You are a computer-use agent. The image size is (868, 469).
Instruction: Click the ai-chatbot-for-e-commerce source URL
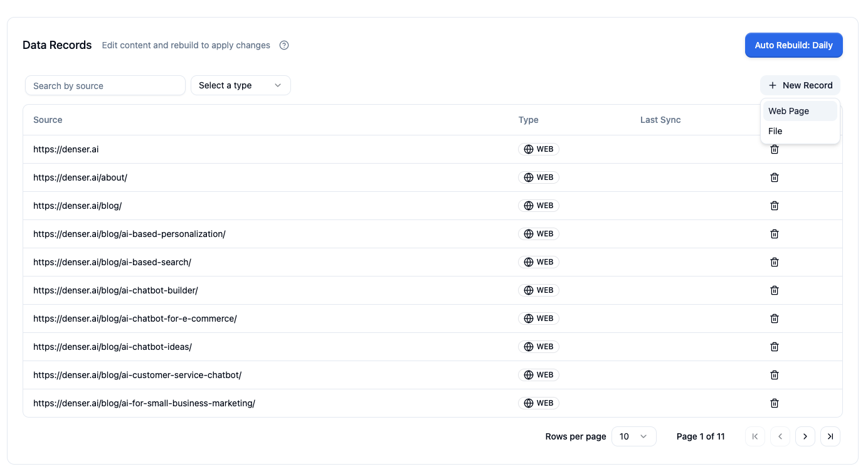135,319
